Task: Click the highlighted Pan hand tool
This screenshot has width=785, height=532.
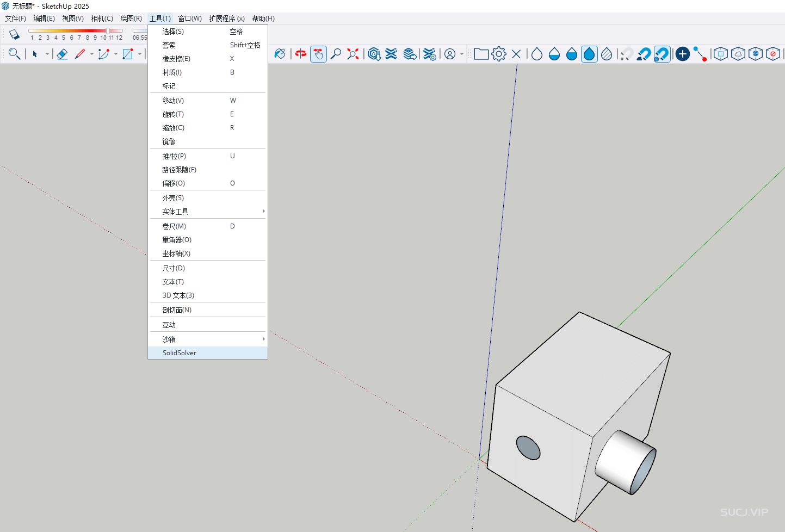Action: click(x=318, y=54)
